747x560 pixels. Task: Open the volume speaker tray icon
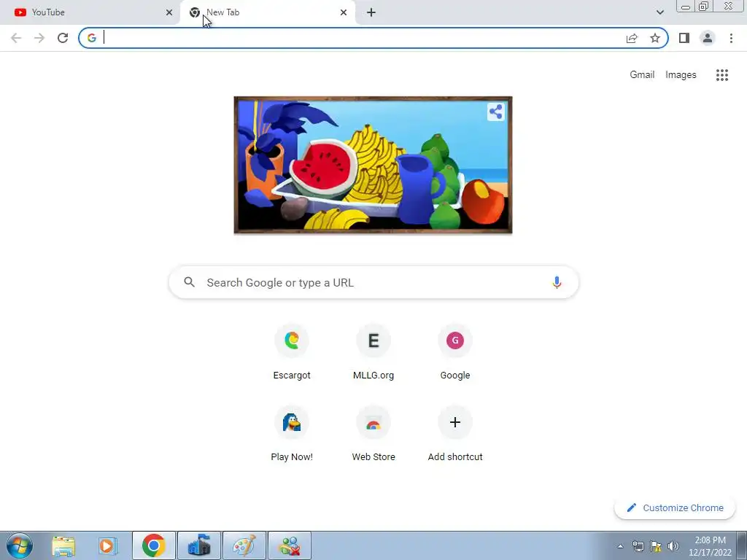tap(673, 546)
